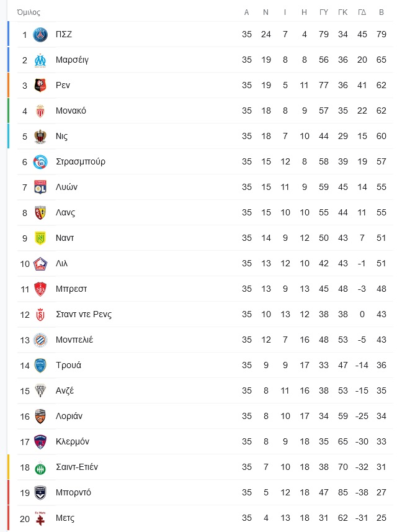Open the Μπρεστ team link
Image resolution: width=397 pixels, height=532 pixels.
click(x=71, y=289)
